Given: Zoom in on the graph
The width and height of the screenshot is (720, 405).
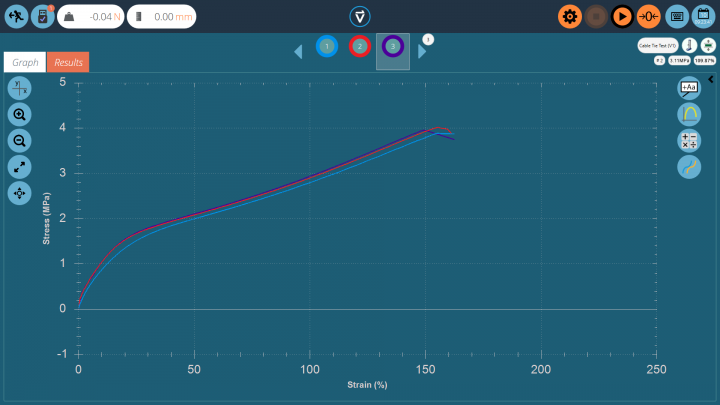Looking at the screenshot, I should (x=19, y=114).
